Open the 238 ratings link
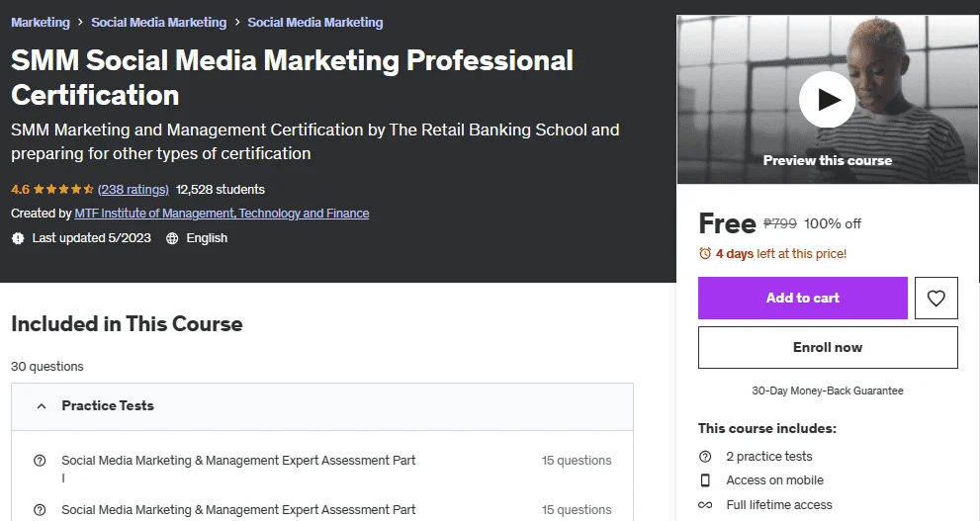The image size is (980, 521). pyautogui.click(x=134, y=189)
